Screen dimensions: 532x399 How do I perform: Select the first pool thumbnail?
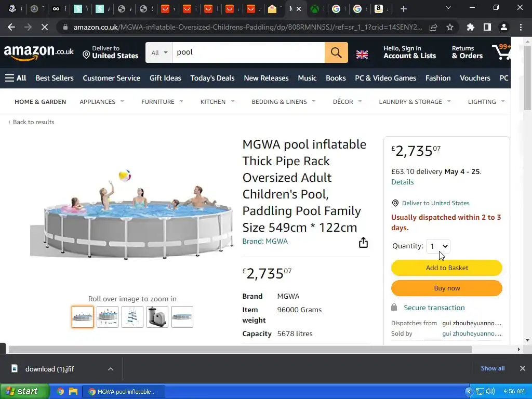pos(83,317)
